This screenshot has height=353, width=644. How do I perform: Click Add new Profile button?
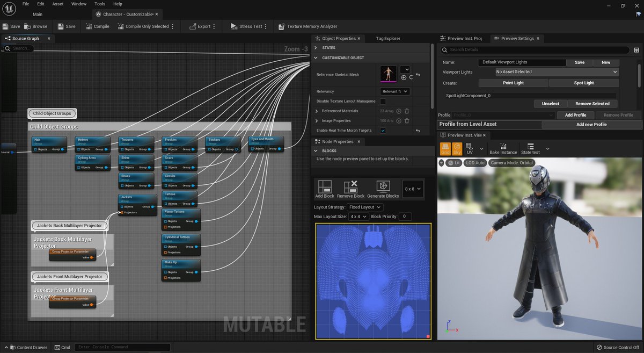pyautogui.click(x=591, y=124)
